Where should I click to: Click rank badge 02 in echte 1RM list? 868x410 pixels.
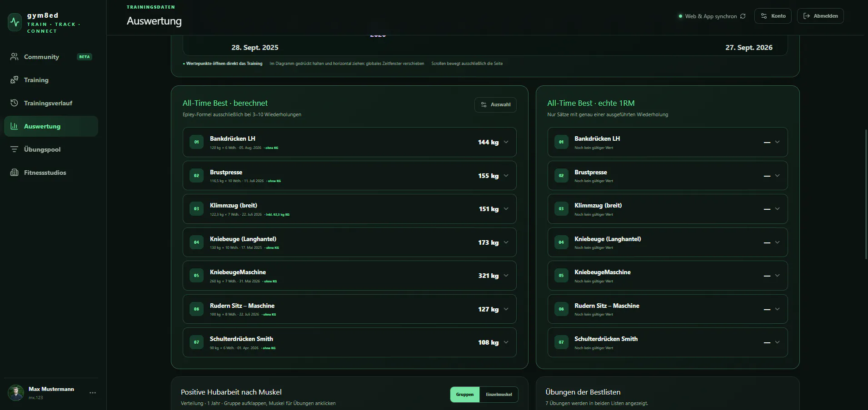[x=561, y=176]
